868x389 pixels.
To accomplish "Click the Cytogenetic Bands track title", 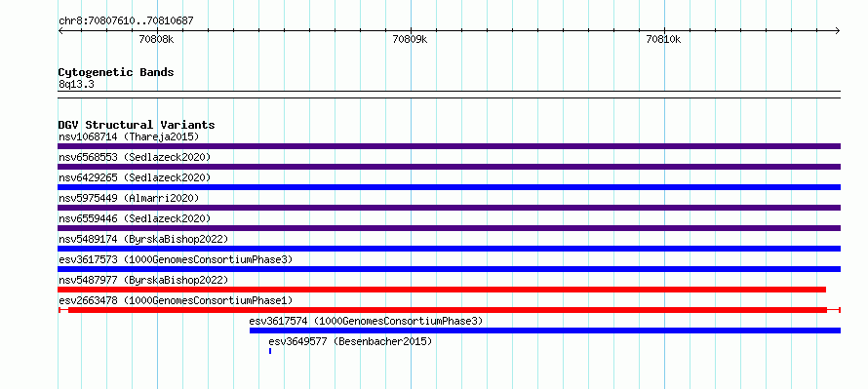I will click(116, 72).
